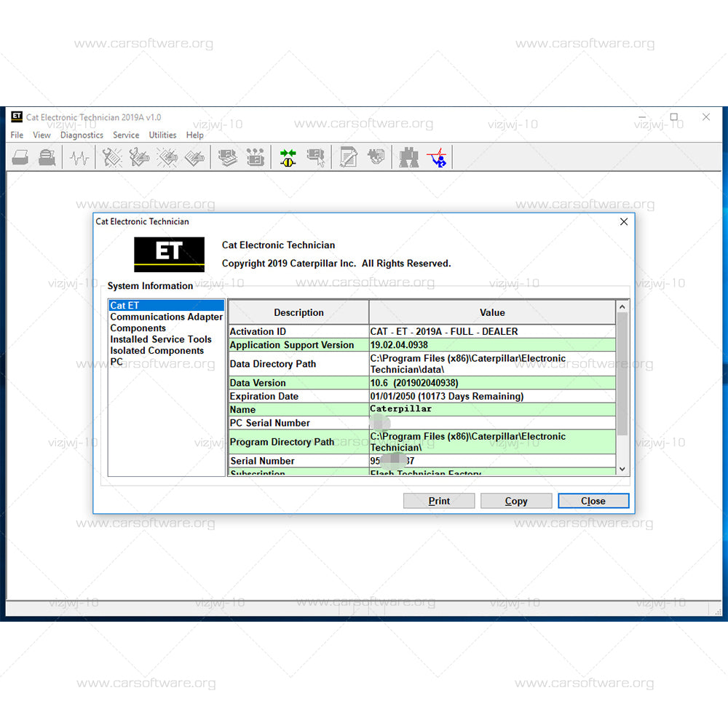Click the table scroll down arrow

[x=622, y=469]
